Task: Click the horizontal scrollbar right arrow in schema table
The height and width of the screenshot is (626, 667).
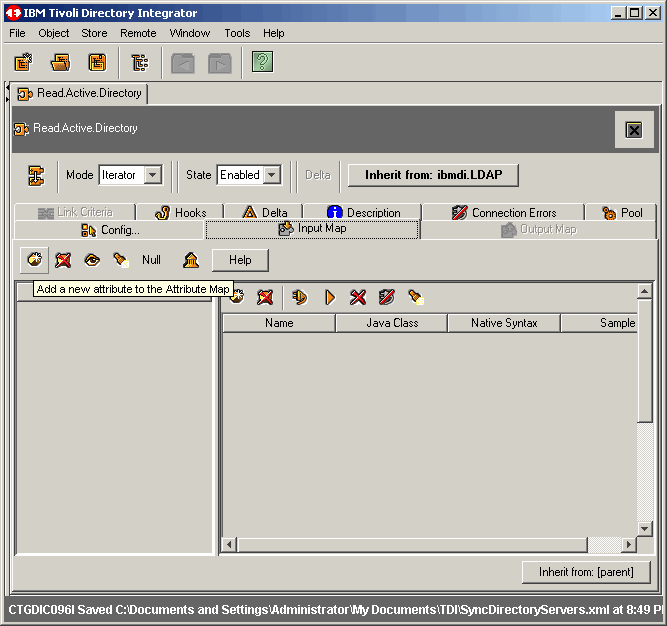Action: [x=628, y=544]
